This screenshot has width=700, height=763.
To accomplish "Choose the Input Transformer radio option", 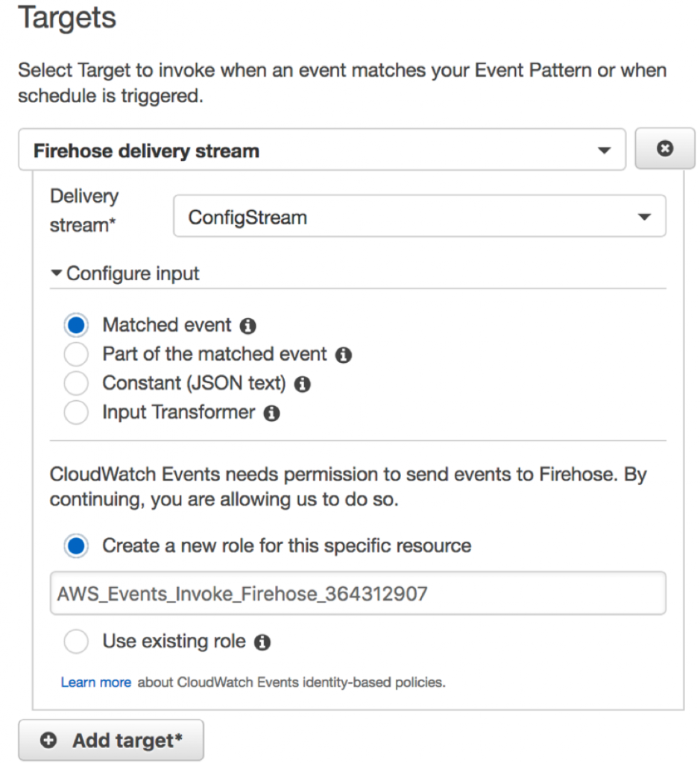I will (x=77, y=413).
